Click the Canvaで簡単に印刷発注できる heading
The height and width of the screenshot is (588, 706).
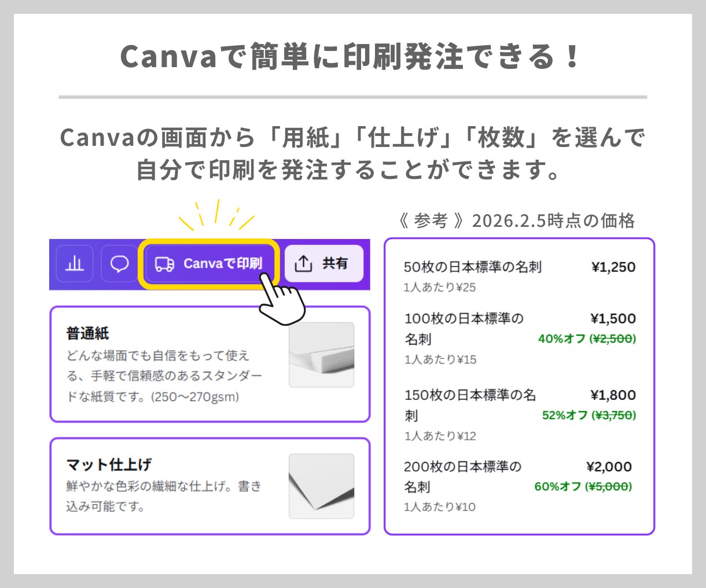[351, 57]
